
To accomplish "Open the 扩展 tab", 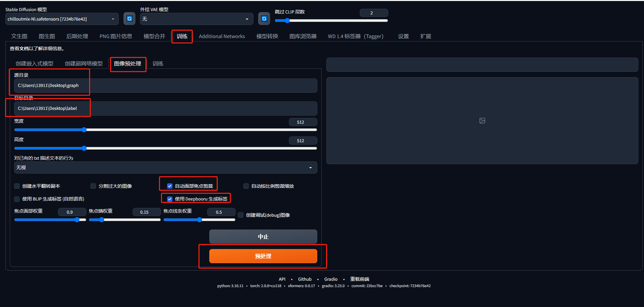I will point(426,36).
